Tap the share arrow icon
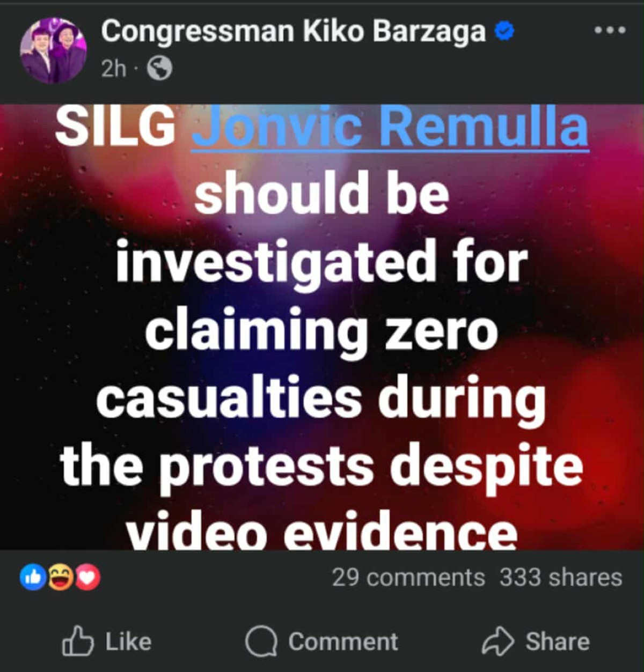This screenshot has width=644, height=672. (498, 641)
